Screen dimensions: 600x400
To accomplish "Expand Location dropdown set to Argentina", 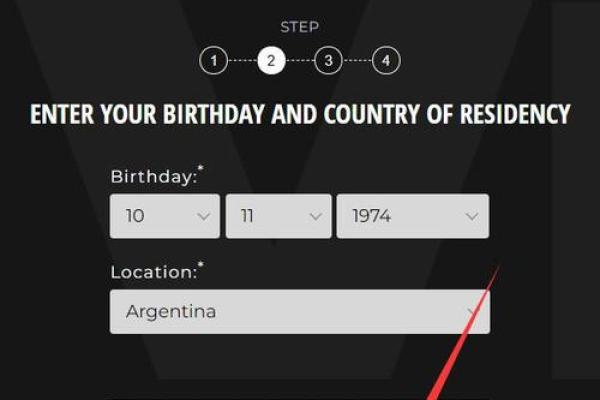I will point(300,312).
